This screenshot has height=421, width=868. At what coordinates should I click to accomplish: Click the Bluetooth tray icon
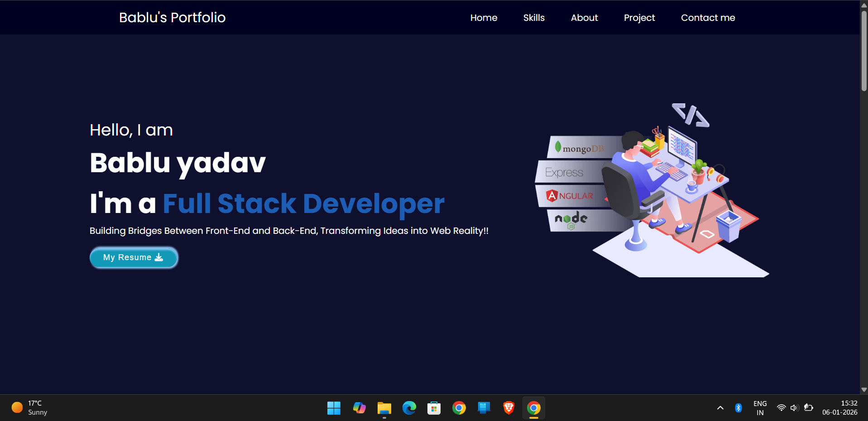[738, 408]
